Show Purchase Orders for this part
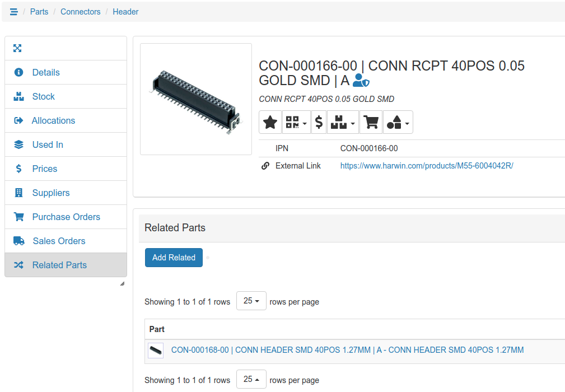This screenshot has height=392, width=565. coord(66,217)
